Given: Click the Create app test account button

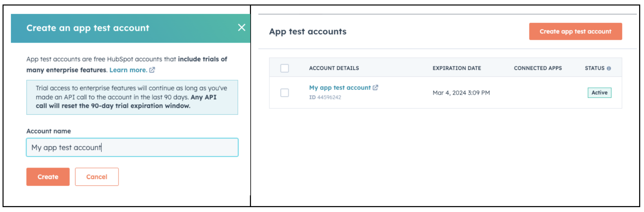Looking at the screenshot, I should 575,32.
